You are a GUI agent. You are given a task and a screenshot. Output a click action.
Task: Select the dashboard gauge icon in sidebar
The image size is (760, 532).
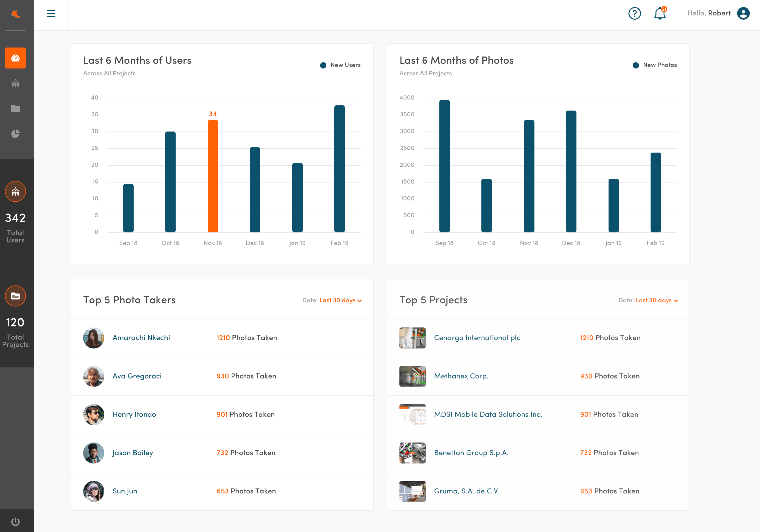[16, 58]
